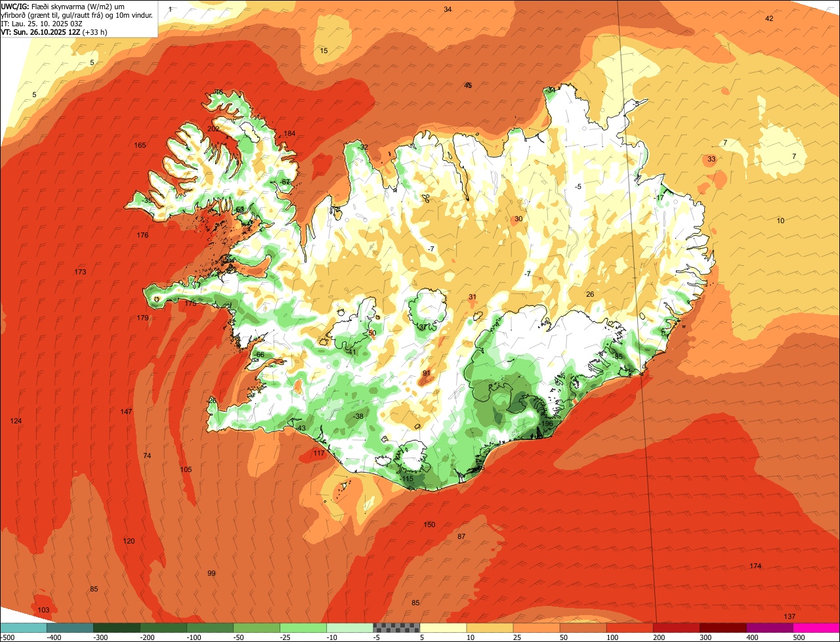Select the green swatch between -200 and -100
Screen dimensions: 840x642
pyautogui.click(x=163, y=628)
